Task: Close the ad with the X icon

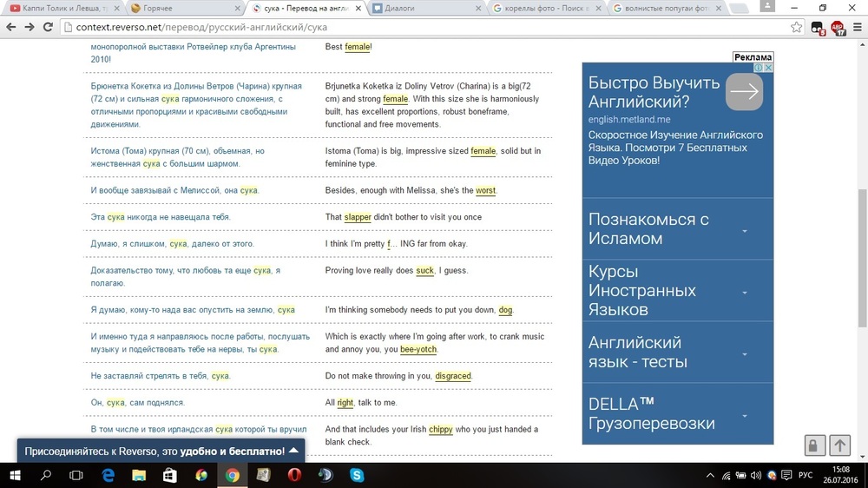Action: pos(767,68)
